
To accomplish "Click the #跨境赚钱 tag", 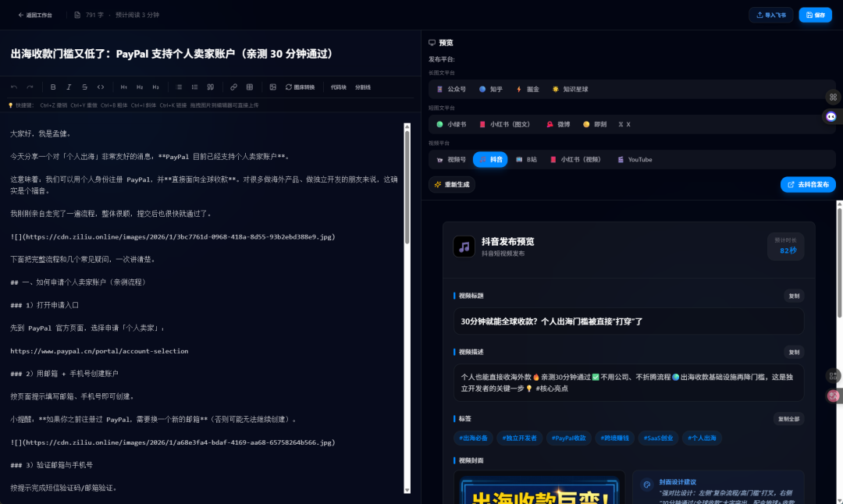I will pyautogui.click(x=614, y=438).
